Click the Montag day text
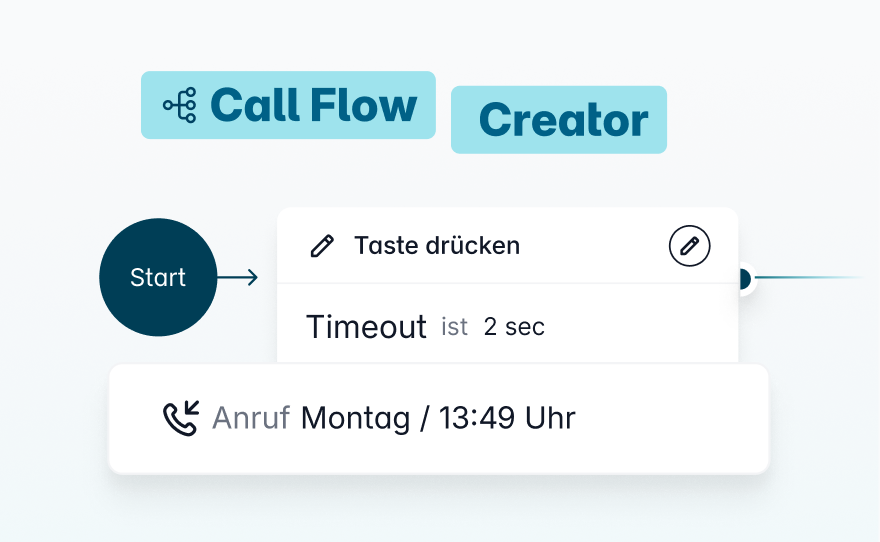This screenshot has width=880, height=542. coord(356,418)
